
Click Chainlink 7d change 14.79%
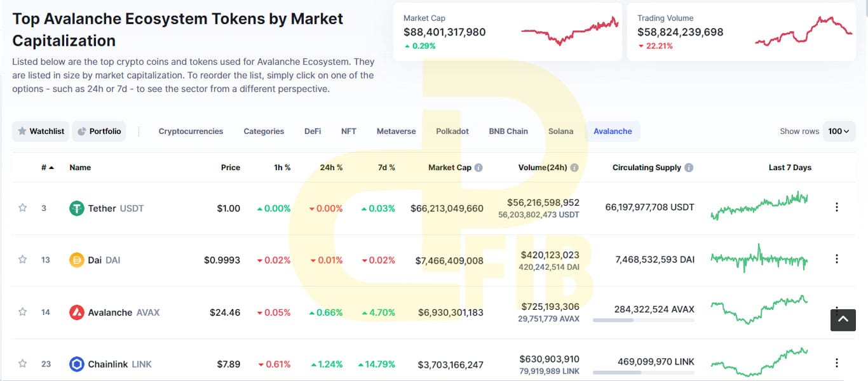pyautogui.click(x=376, y=364)
